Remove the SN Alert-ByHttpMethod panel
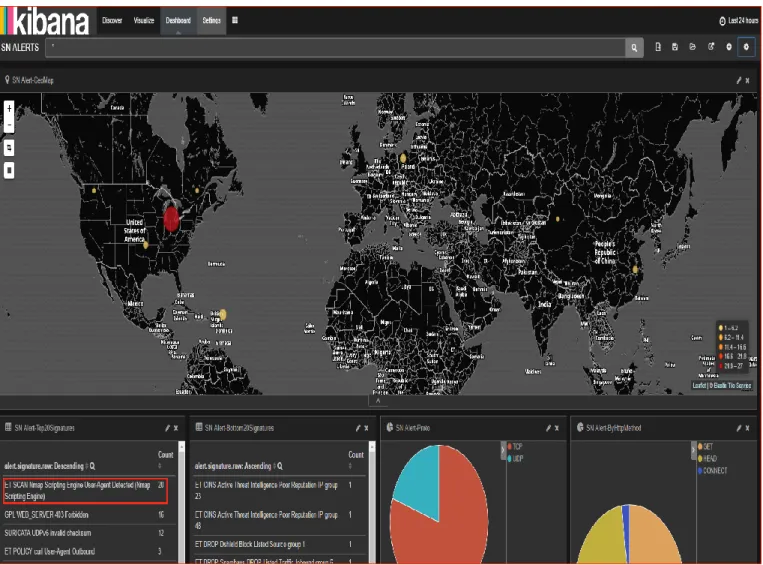Screen dimensions: 763x565 click(x=747, y=428)
